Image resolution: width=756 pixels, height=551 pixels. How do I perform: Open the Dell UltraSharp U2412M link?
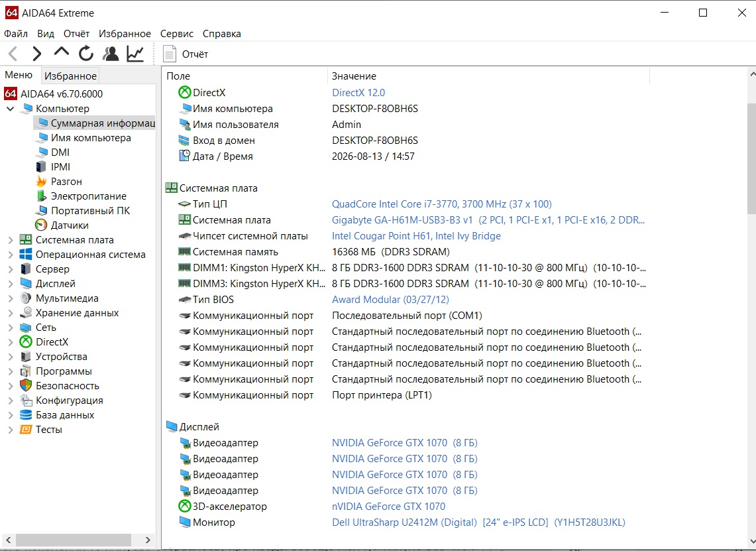click(478, 522)
